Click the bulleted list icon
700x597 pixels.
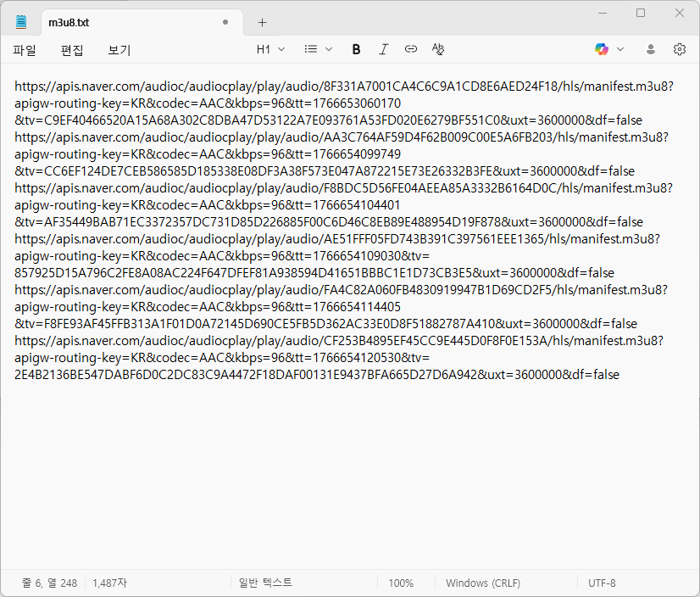pos(311,49)
